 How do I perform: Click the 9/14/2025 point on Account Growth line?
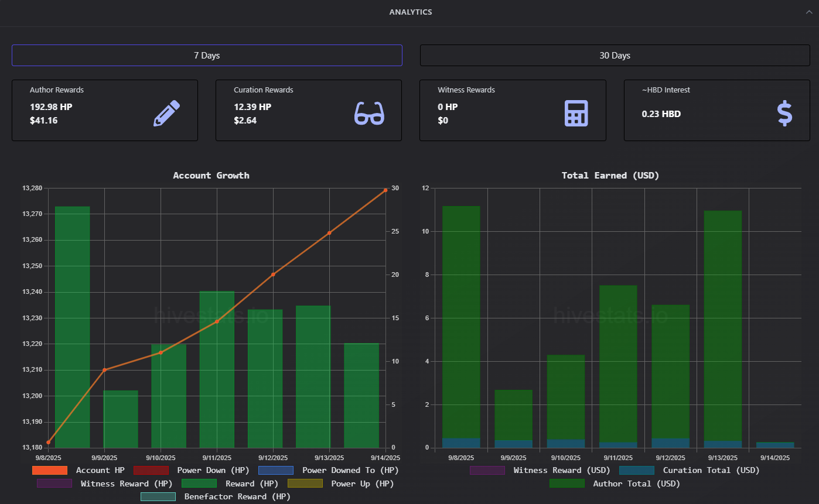pos(385,190)
